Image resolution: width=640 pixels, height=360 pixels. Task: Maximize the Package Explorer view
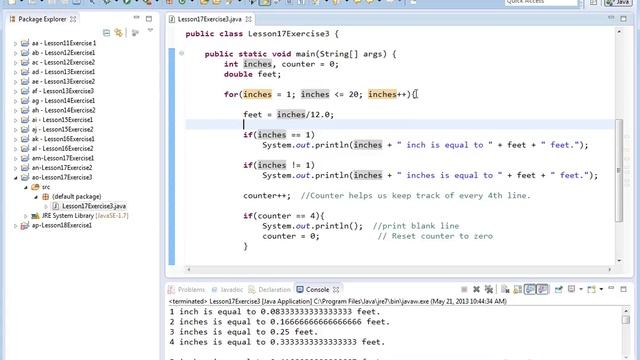pyautogui.click(x=149, y=19)
